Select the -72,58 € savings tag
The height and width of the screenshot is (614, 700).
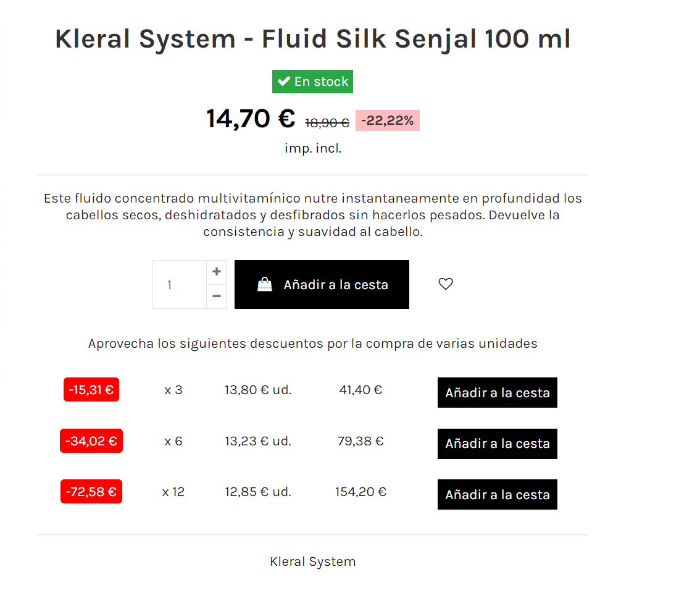pos(91,492)
